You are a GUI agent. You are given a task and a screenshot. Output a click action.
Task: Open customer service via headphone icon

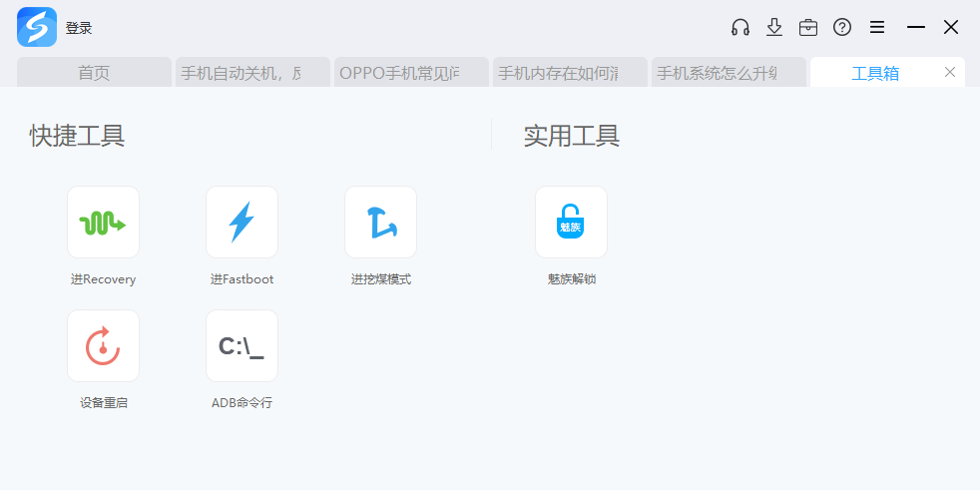coord(740,28)
